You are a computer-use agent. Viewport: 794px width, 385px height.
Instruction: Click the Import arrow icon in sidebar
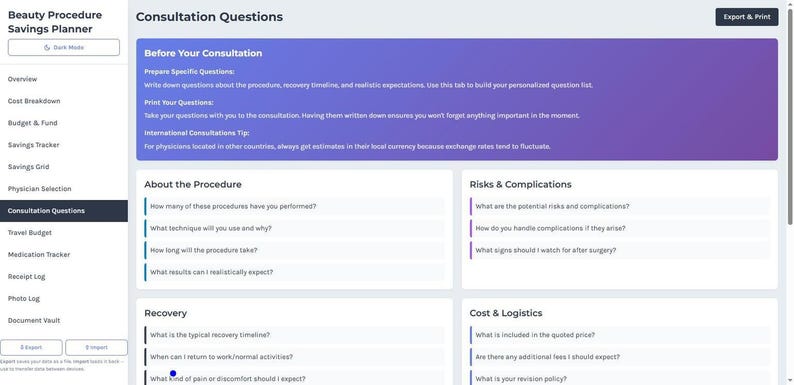tap(87, 348)
